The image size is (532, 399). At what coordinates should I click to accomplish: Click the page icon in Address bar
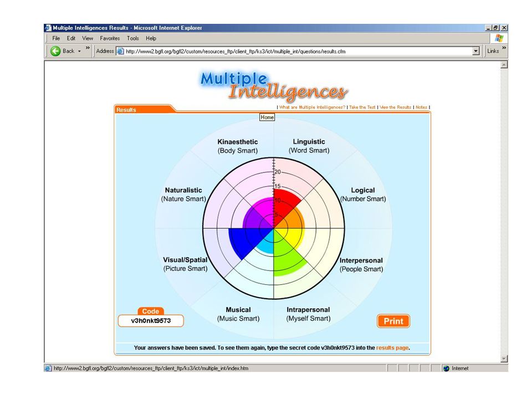pos(120,51)
